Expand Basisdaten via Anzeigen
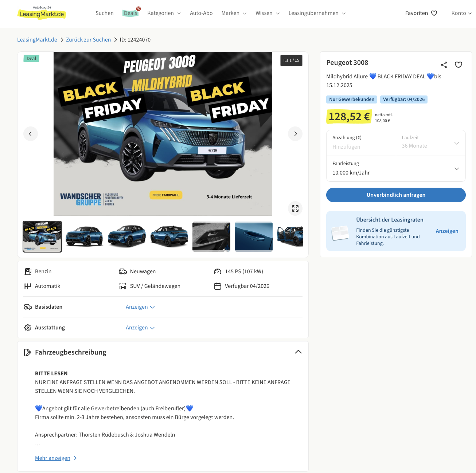 (x=140, y=307)
